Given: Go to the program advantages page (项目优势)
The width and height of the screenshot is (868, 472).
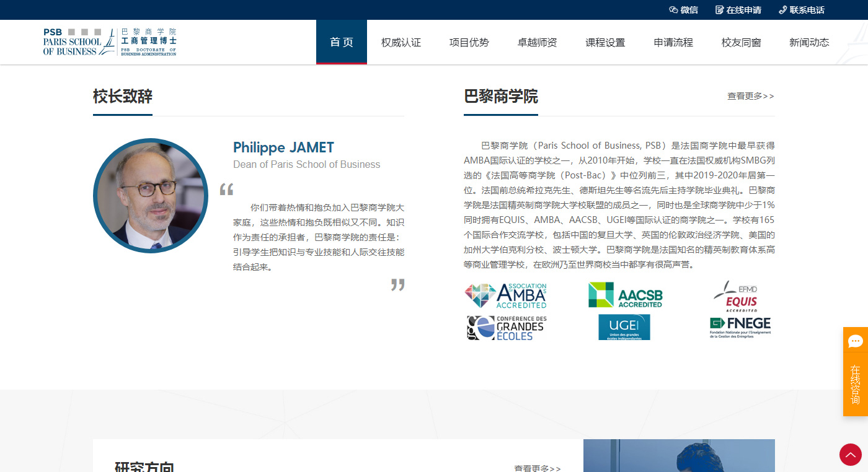Looking at the screenshot, I should (469, 43).
